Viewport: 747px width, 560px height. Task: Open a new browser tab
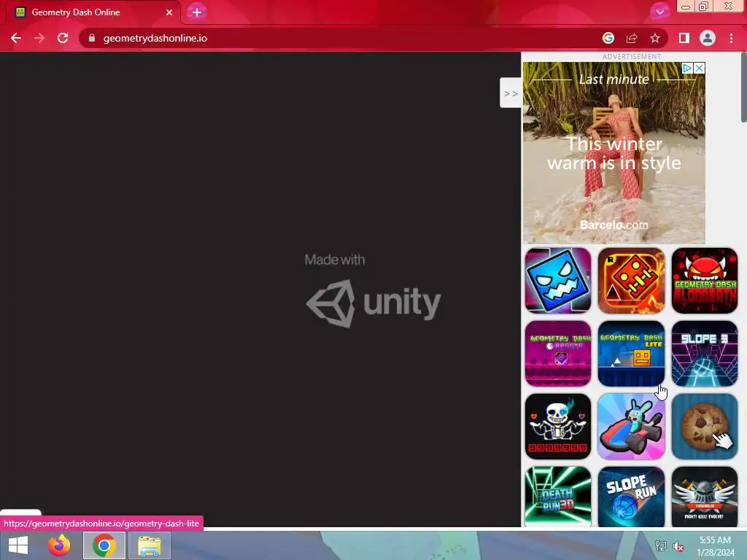197,12
